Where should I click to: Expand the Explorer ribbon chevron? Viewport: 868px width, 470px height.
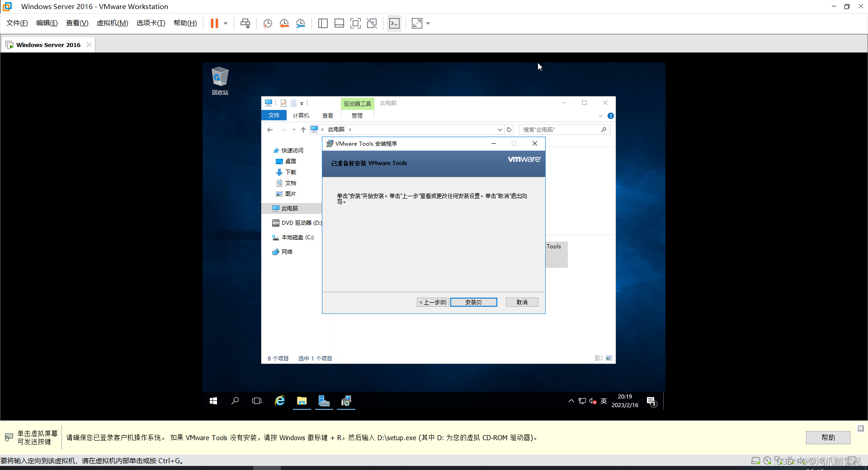pyautogui.click(x=601, y=116)
